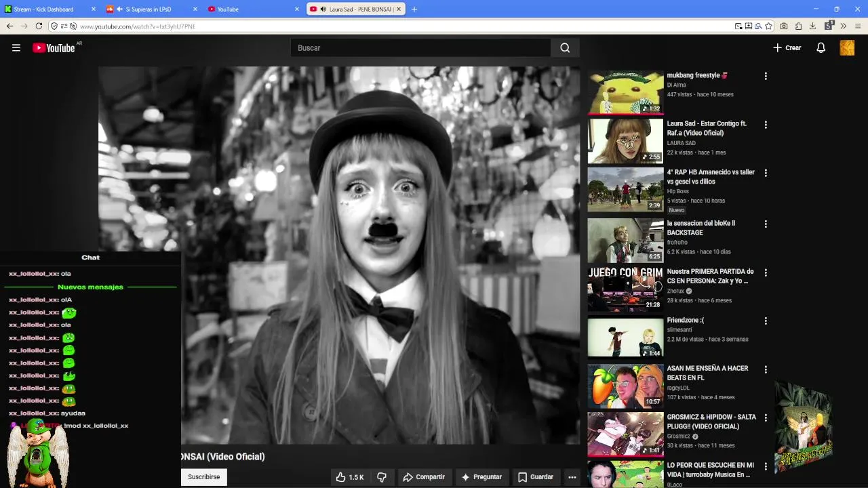Image resolution: width=868 pixels, height=488 pixels.
Task: Open a new browser tab
Action: tap(414, 9)
